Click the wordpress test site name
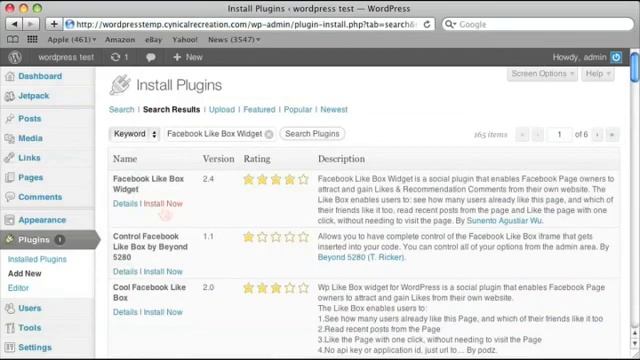The image size is (640, 360). (x=66, y=57)
